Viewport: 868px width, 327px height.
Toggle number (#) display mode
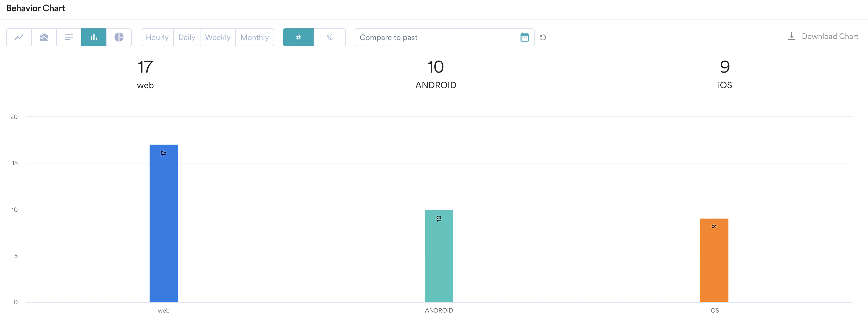click(298, 37)
